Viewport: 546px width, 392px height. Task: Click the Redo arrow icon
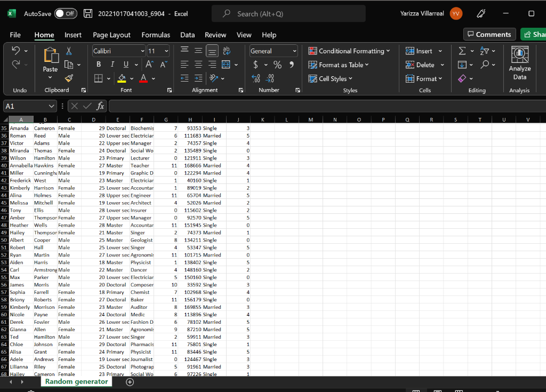click(x=16, y=65)
